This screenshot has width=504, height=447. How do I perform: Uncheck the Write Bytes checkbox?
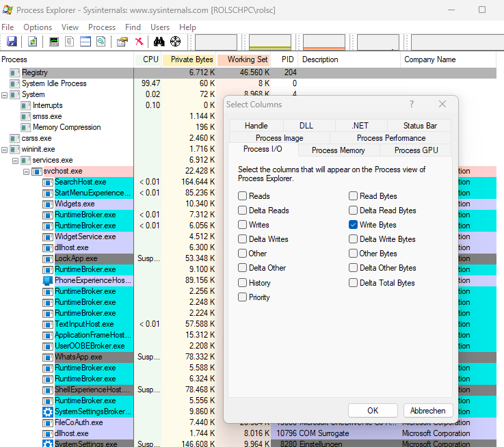point(353,225)
